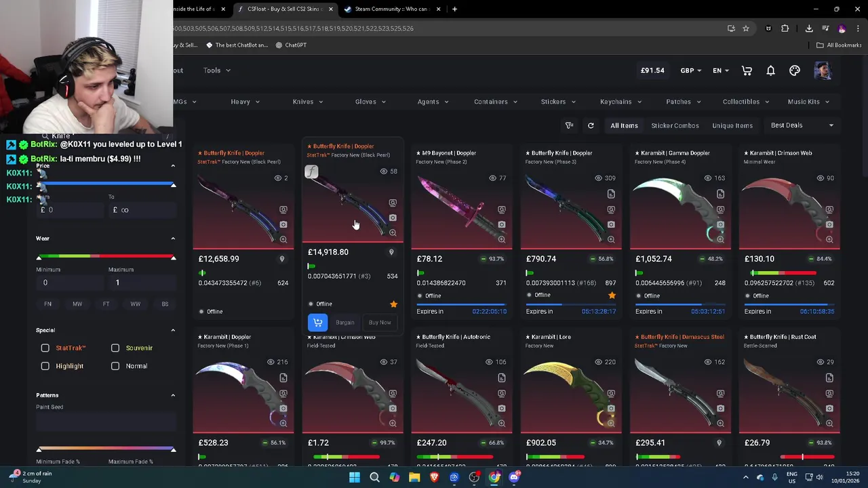Toggle the filter panel icon beside refresh
Viewport: 868px width, 488px height.
click(x=570, y=125)
